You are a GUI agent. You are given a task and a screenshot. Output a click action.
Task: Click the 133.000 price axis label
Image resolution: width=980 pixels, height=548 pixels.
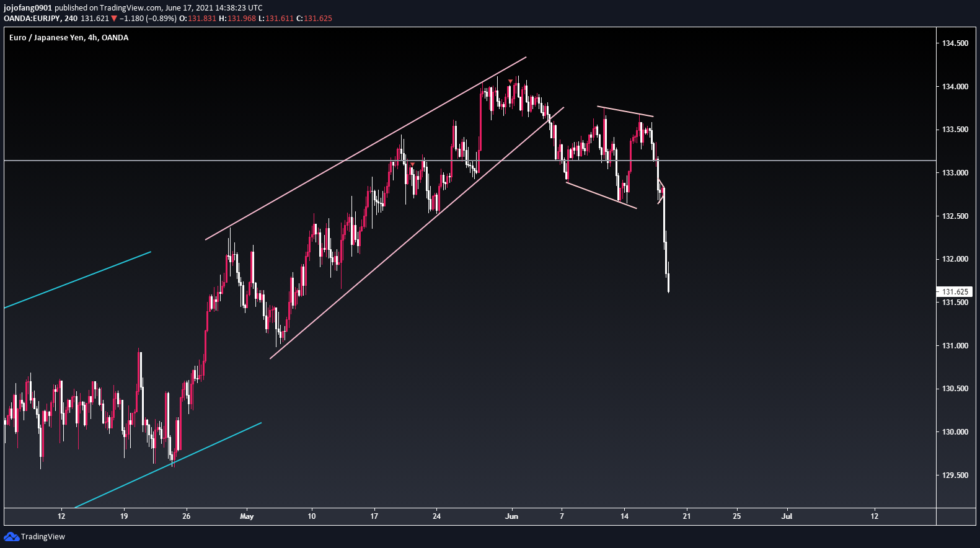point(955,173)
